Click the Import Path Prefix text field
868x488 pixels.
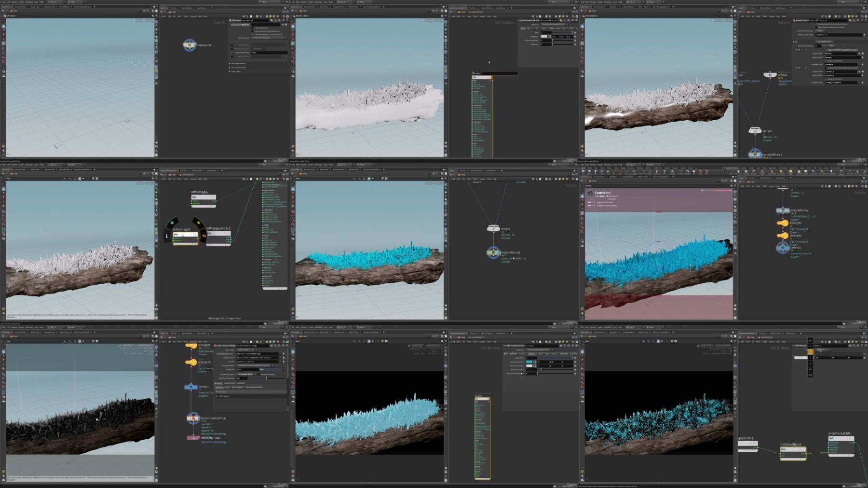(269, 53)
